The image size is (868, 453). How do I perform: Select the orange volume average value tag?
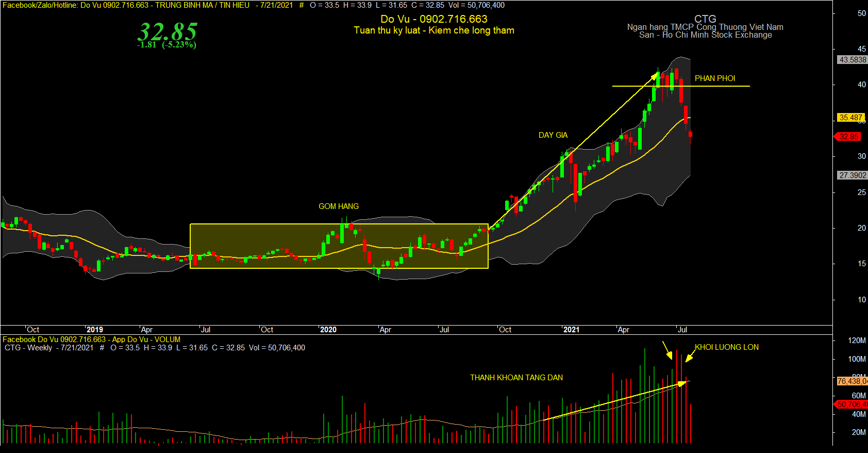[852, 381]
